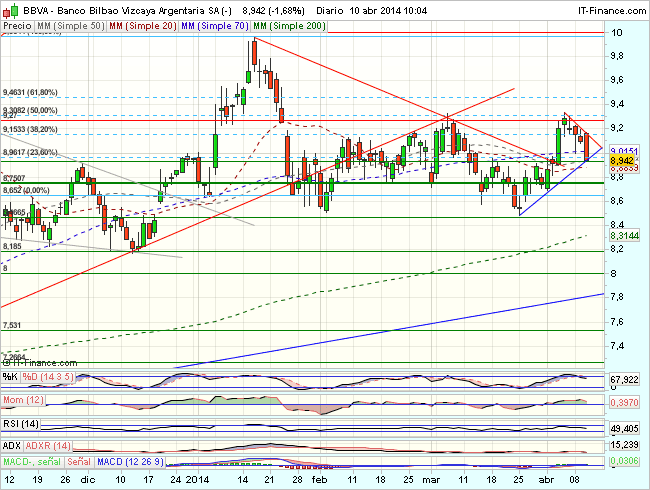Click the 9,4631 (61,80%) Fibonacci label
Screen dimensions: 650x490
[x=30, y=92]
